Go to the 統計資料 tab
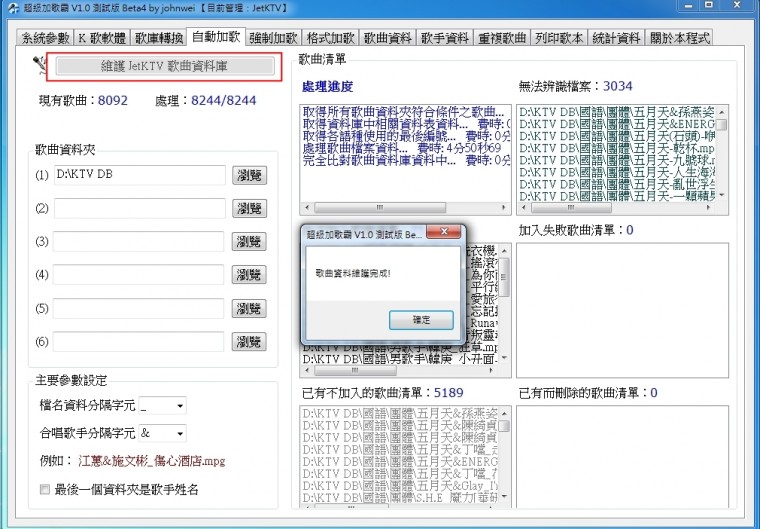Viewport: 760px width, 529px height. pyautogui.click(x=617, y=38)
